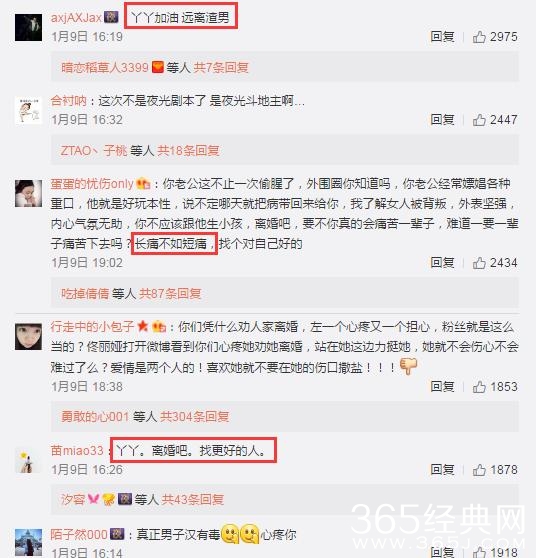Click the star badge next to 行走中的小包子
Screen dimensions: 536x558
tap(142, 326)
